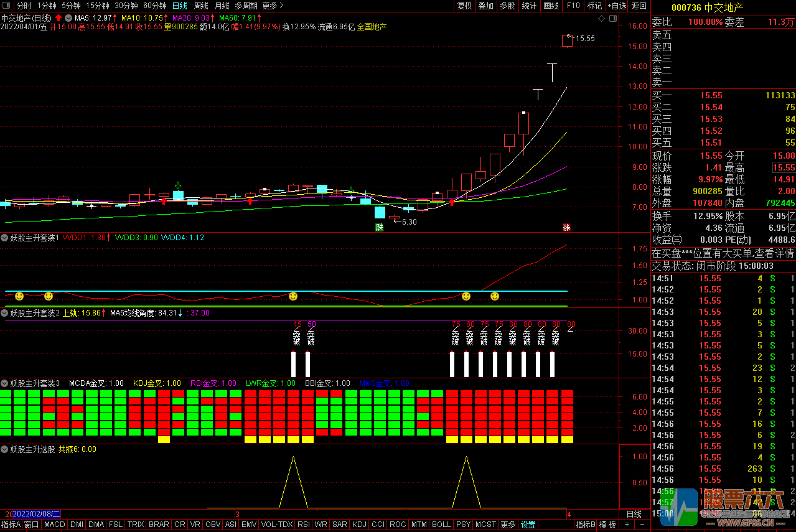This screenshot has width=796, height=532.
Task: Click the 日线 label on the time axis
Action: [634, 514]
